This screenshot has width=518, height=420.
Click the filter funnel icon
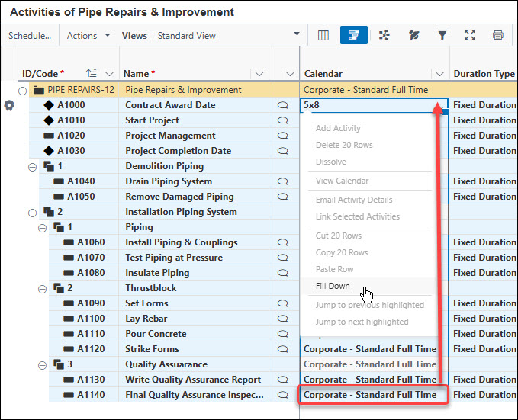(x=442, y=35)
